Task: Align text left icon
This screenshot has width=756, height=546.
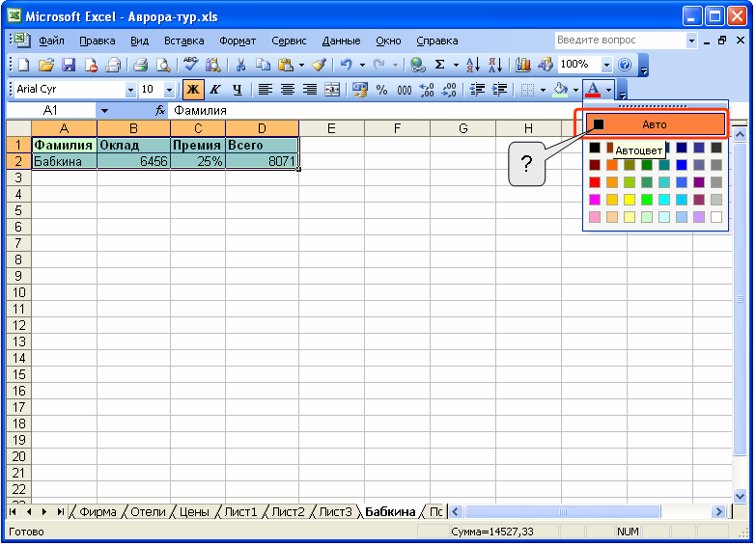Action: [x=265, y=90]
